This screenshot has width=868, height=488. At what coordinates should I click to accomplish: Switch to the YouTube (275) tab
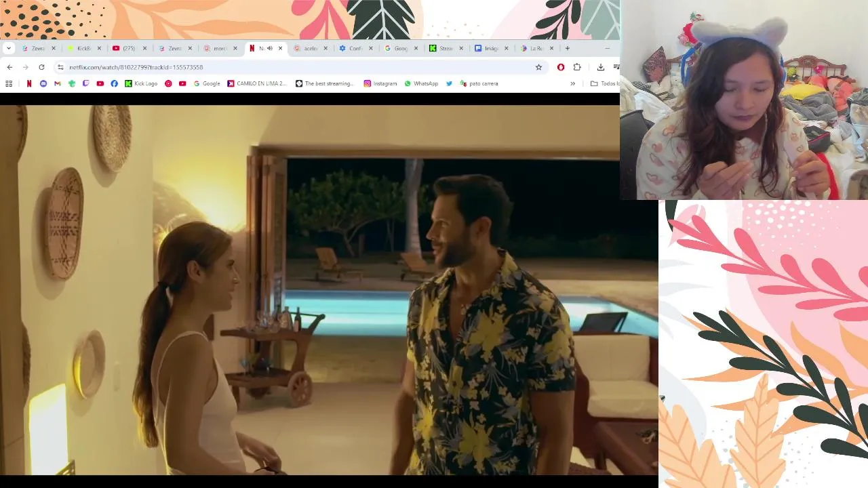pos(129,48)
